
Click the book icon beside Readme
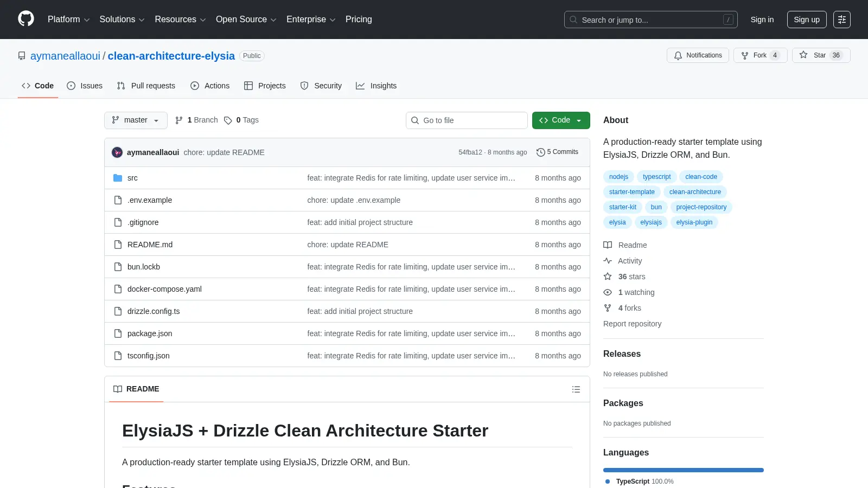point(608,245)
